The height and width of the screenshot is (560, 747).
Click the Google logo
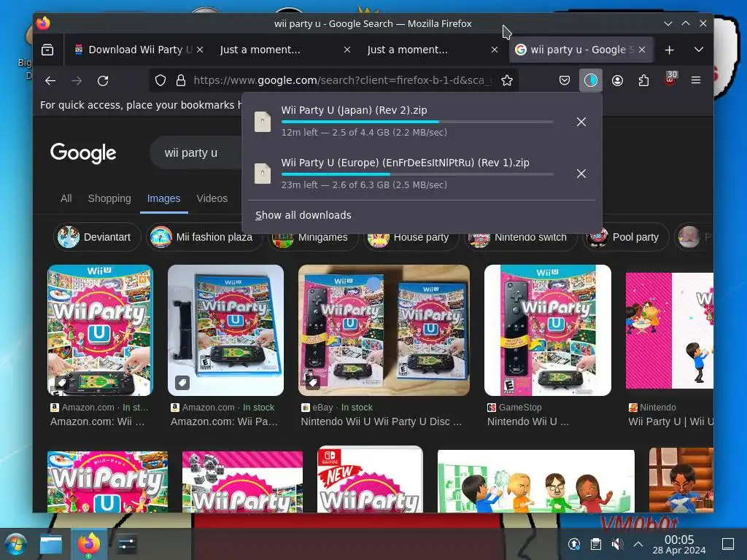(83, 153)
